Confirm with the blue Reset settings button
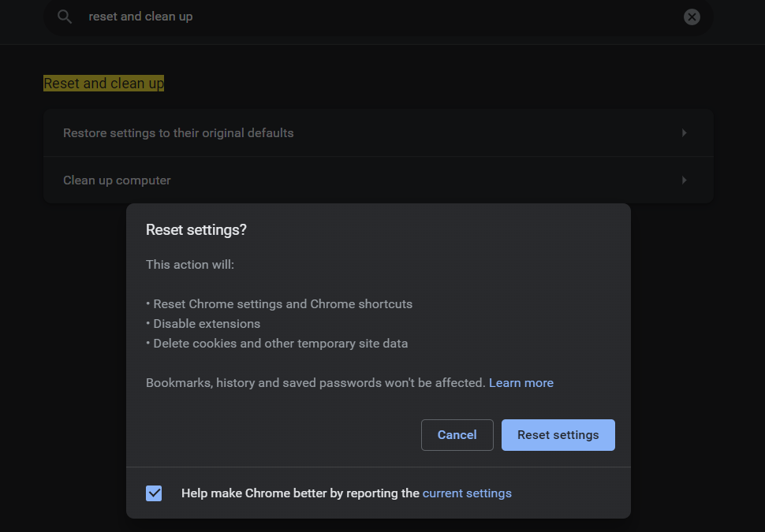The height and width of the screenshot is (532, 765). point(558,435)
